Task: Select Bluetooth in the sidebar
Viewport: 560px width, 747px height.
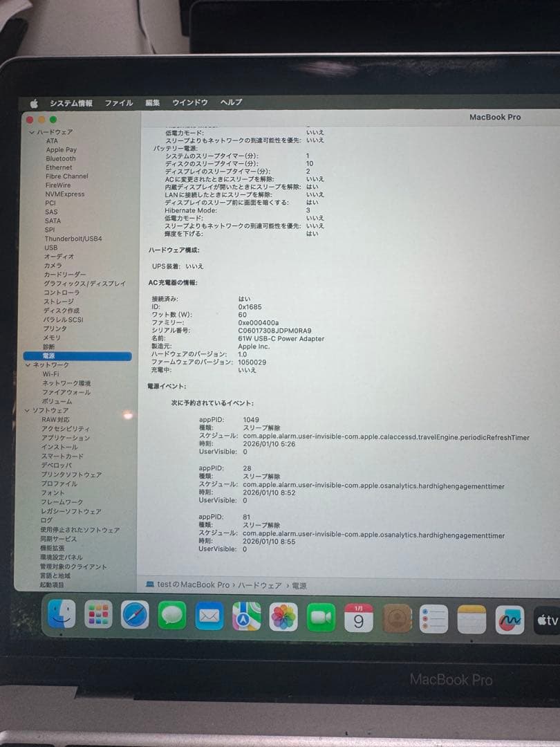Action: [62, 158]
